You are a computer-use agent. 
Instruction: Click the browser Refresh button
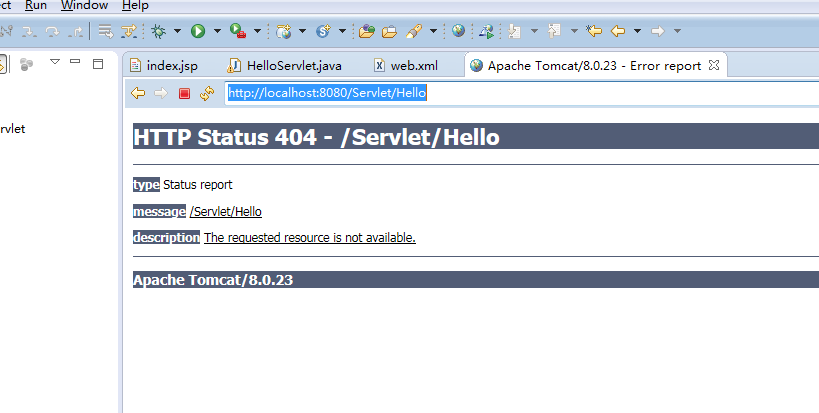[207, 93]
